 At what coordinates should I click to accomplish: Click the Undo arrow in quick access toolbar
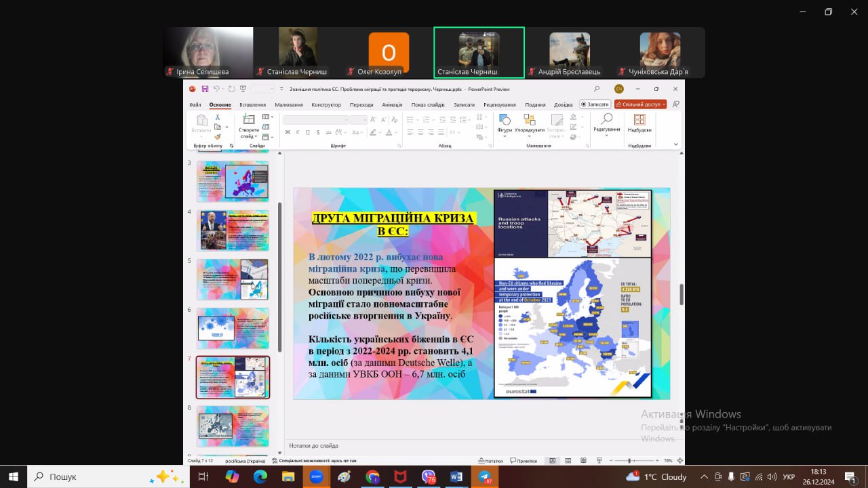pos(216,89)
